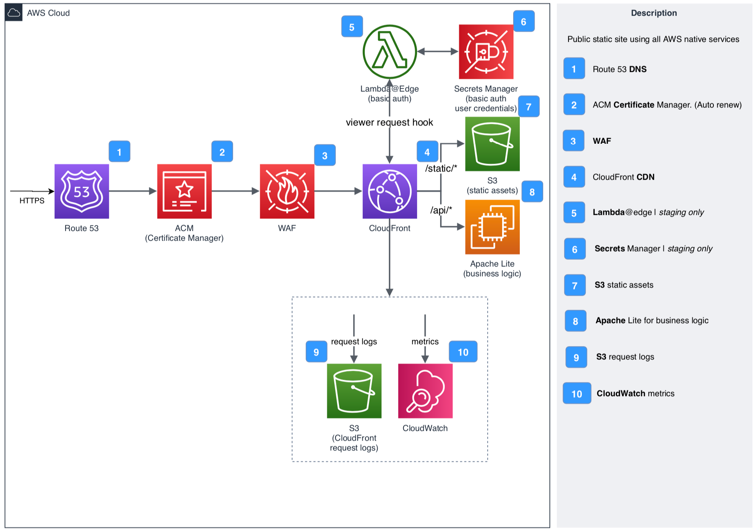Click the Route 53 shield icon
The height and width of the screenshot is (532, 756).
tap(82, 191)
